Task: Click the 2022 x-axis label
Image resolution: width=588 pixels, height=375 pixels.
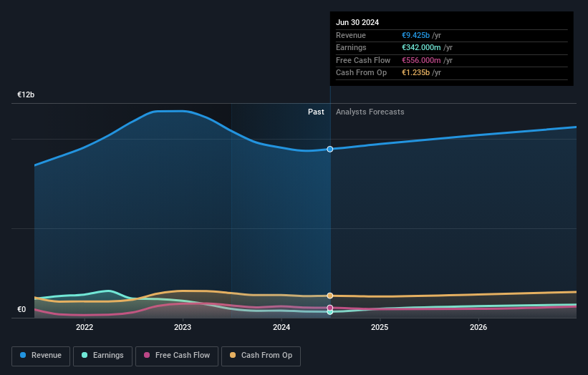Action: (85, 327)
